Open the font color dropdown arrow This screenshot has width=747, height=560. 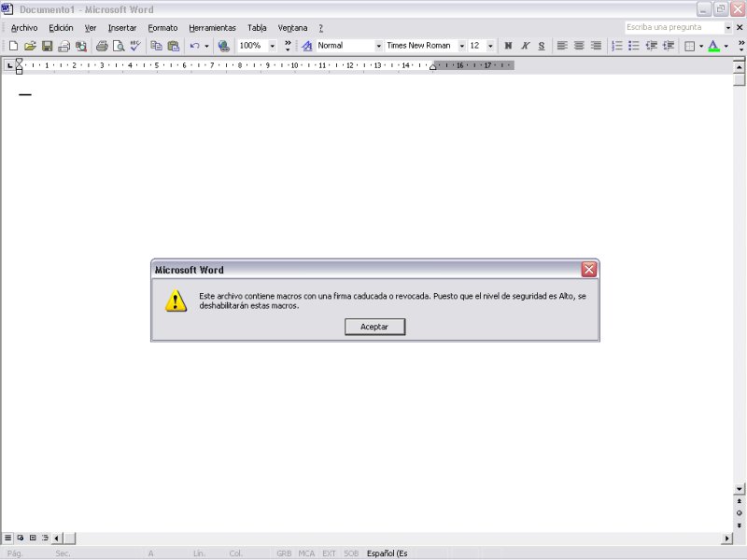[x=726, y=46]
